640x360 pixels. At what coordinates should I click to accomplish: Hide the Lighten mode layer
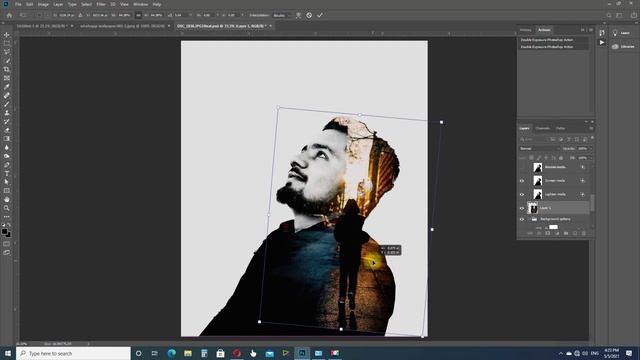pyautogui.click(x=522, y=195)
